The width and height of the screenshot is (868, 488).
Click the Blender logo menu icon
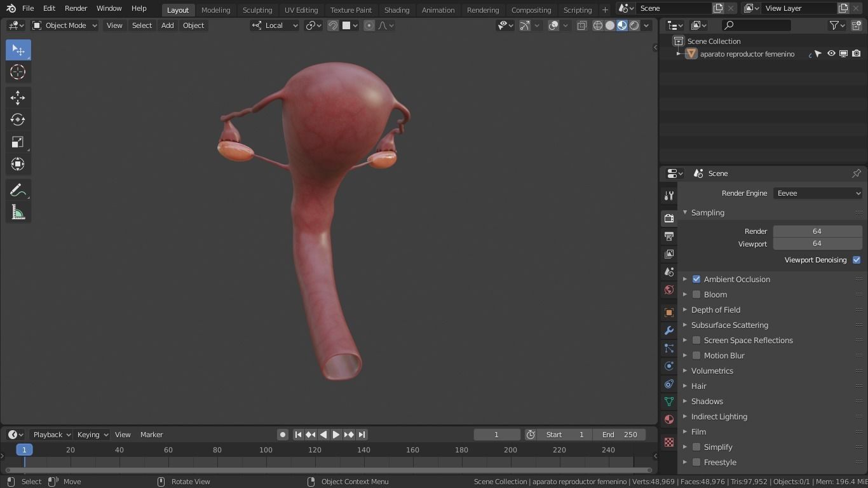pyautogui.click(x=11, y=8)
